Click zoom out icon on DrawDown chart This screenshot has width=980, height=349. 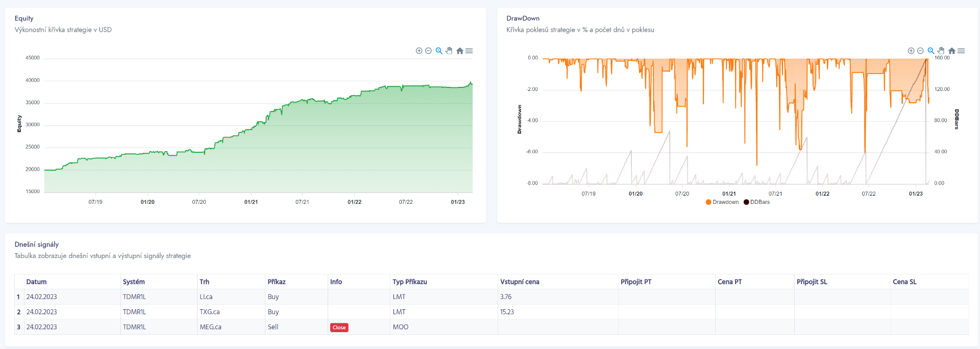click(x=920, y=51)
